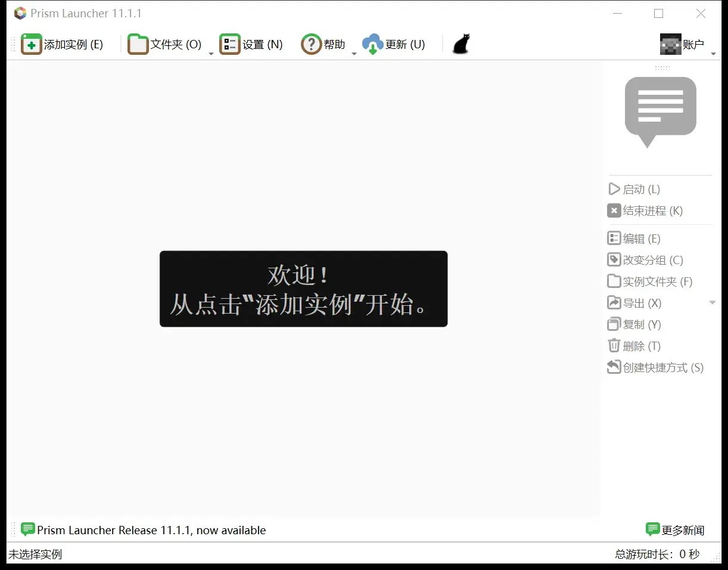
Task: Click 复制 (Y) copy icon
Action: [614, 324]
